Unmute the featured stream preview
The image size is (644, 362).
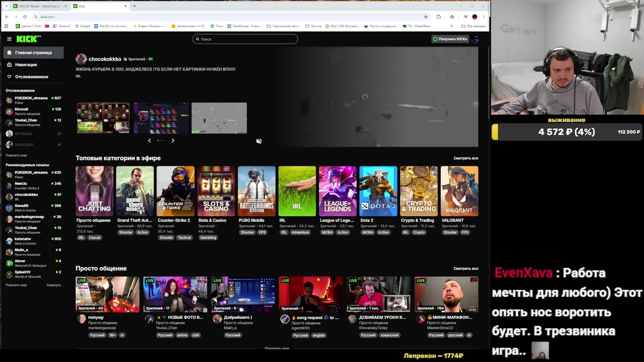click(259, 141)
